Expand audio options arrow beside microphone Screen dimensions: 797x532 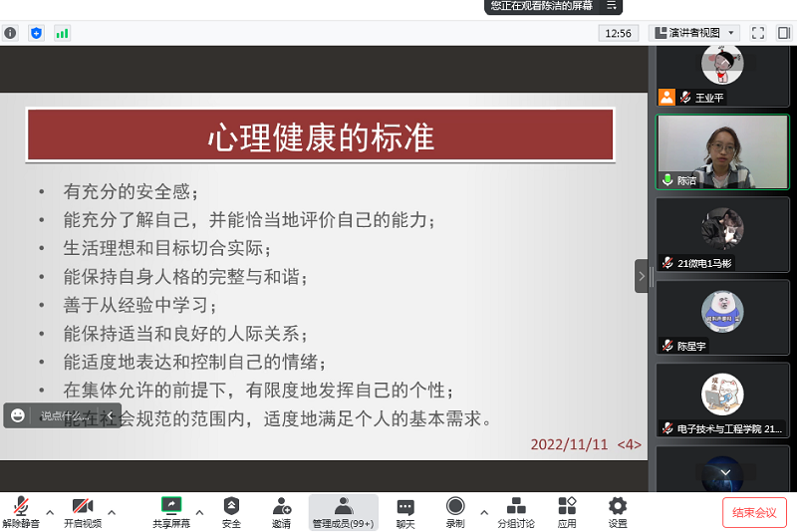click(50, 513)
